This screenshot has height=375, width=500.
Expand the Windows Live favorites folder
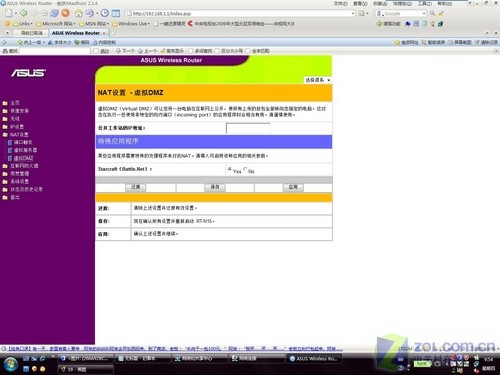pyautogui.click(x=131, y=24)
